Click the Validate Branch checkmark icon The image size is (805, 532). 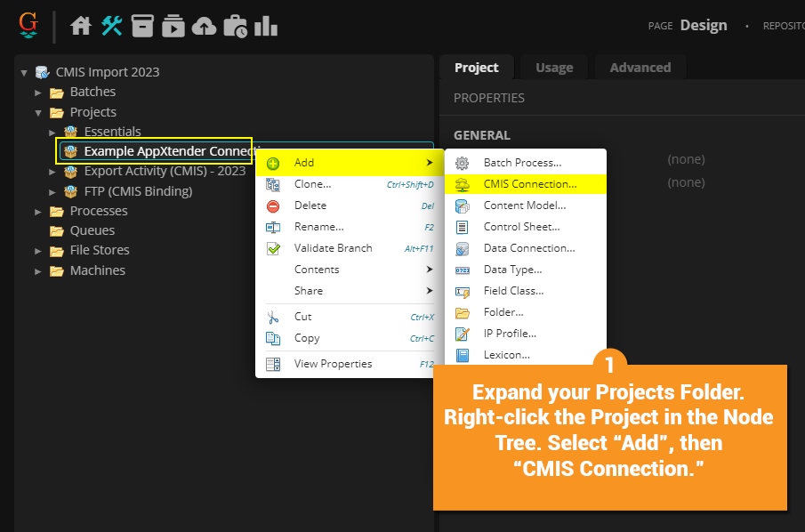(273, 248)
